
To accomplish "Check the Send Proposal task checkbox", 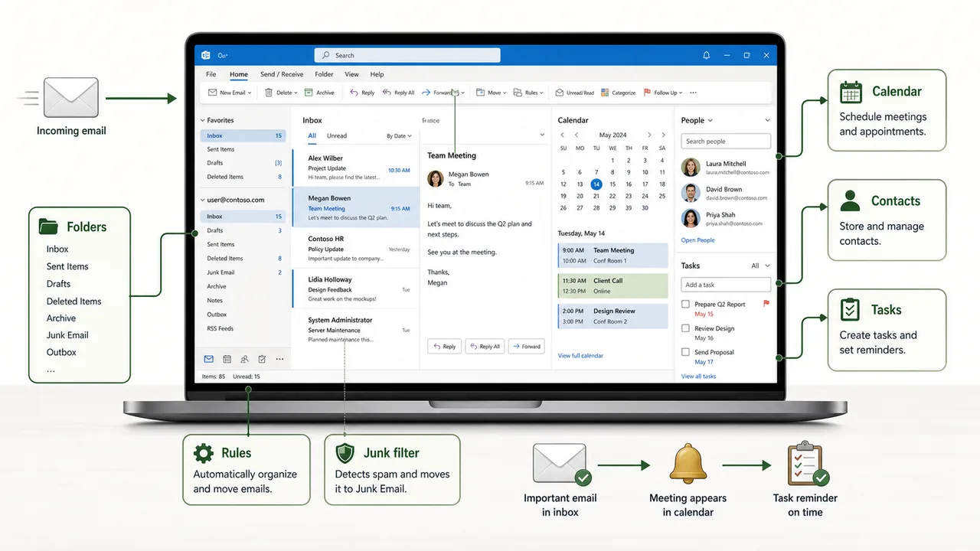I will pos(685,352).
